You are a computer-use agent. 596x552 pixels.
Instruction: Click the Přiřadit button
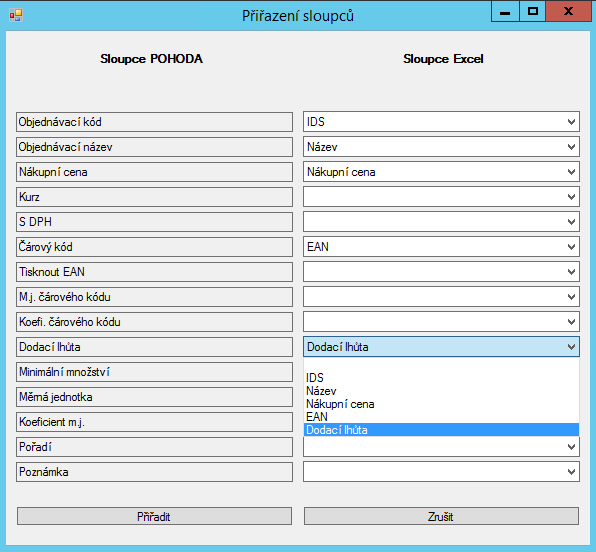point(154,516)
